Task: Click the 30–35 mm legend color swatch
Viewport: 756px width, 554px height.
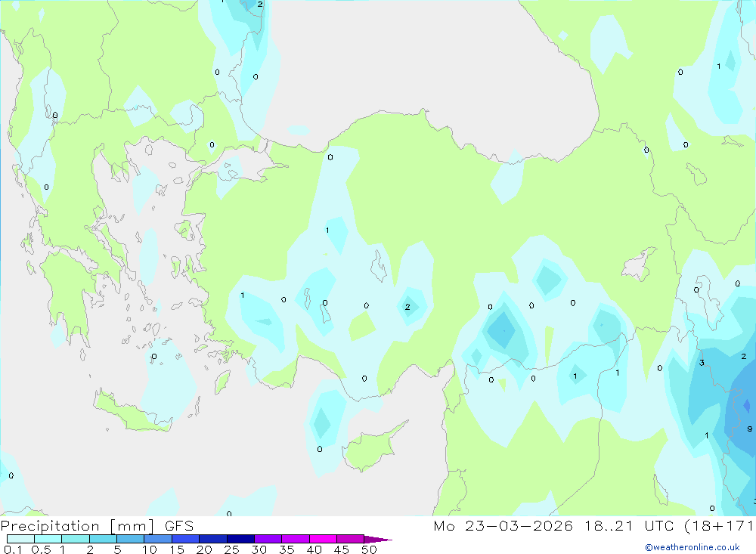Action: (x=268, y=539)
